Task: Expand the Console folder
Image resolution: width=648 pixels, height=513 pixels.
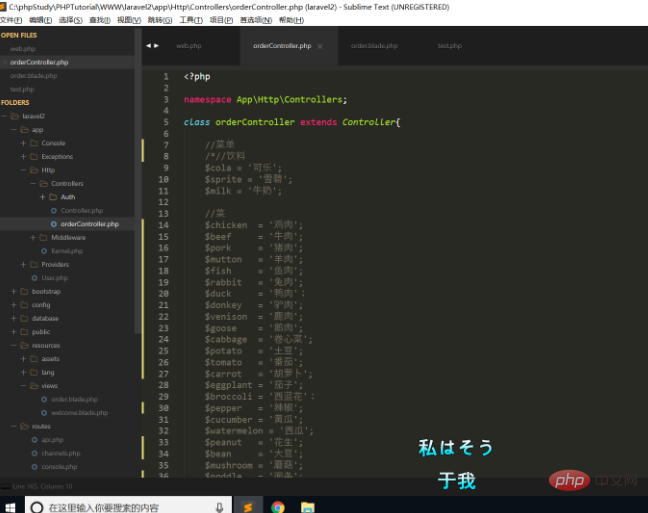Action: 23,143
